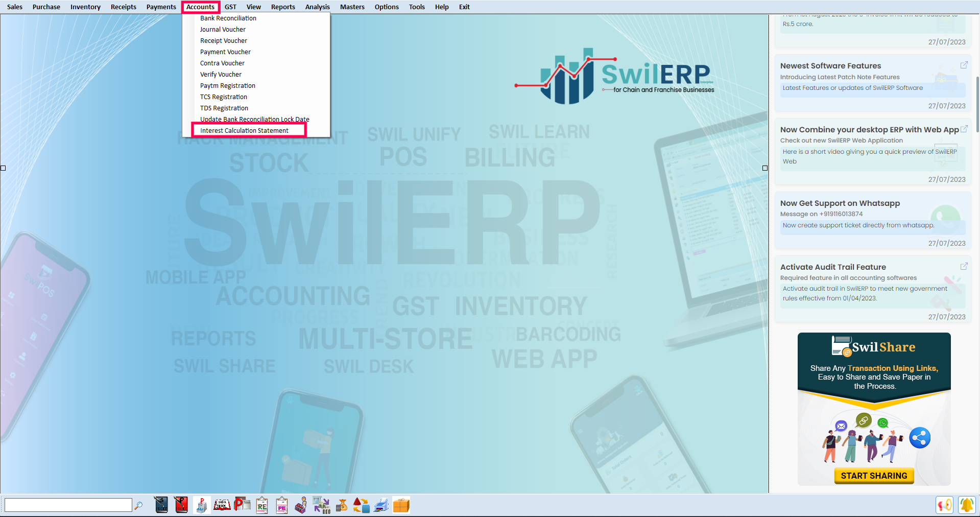Viewport: 980px width, 517px height.
Task: Click the WhatsApp logo on the support card
Action: click(946, 219)
